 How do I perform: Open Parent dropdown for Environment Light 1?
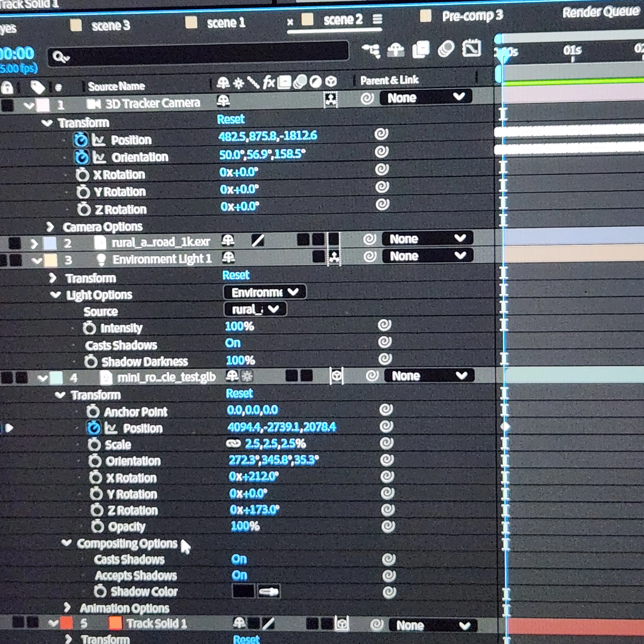pyautogui.click(x=427, y=256)
